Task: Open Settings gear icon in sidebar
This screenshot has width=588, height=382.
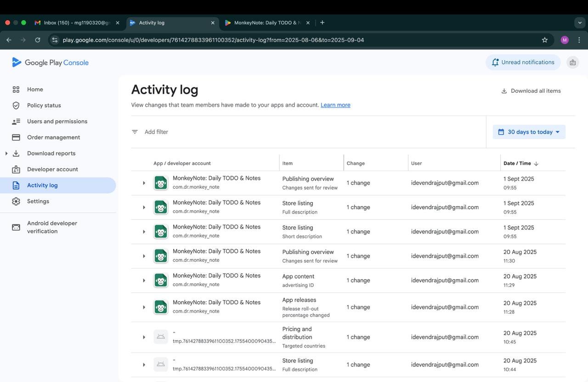Action: click(16, 202)
